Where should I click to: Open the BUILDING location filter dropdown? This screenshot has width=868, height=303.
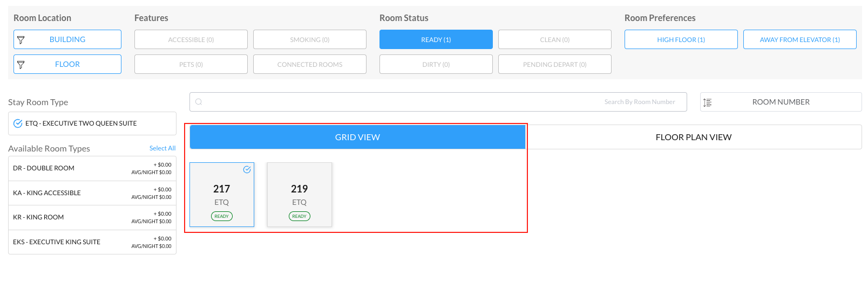tap(67, 39)
